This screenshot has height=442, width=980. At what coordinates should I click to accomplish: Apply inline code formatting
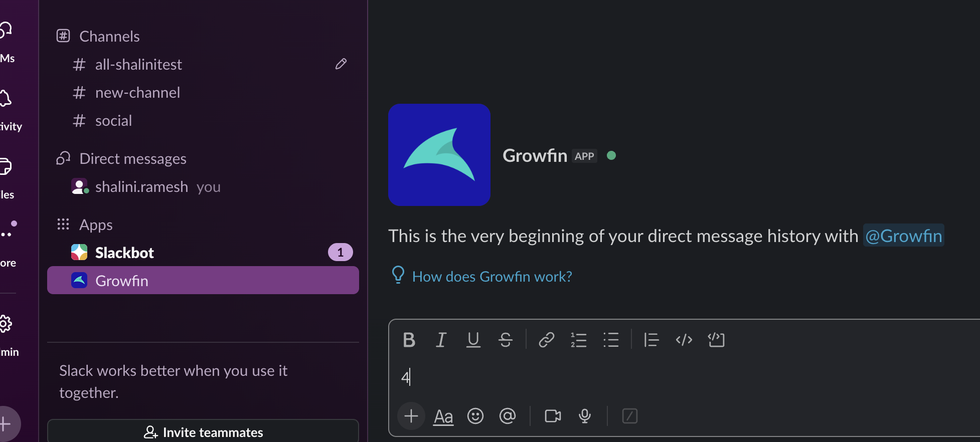[x=684, y=340]
